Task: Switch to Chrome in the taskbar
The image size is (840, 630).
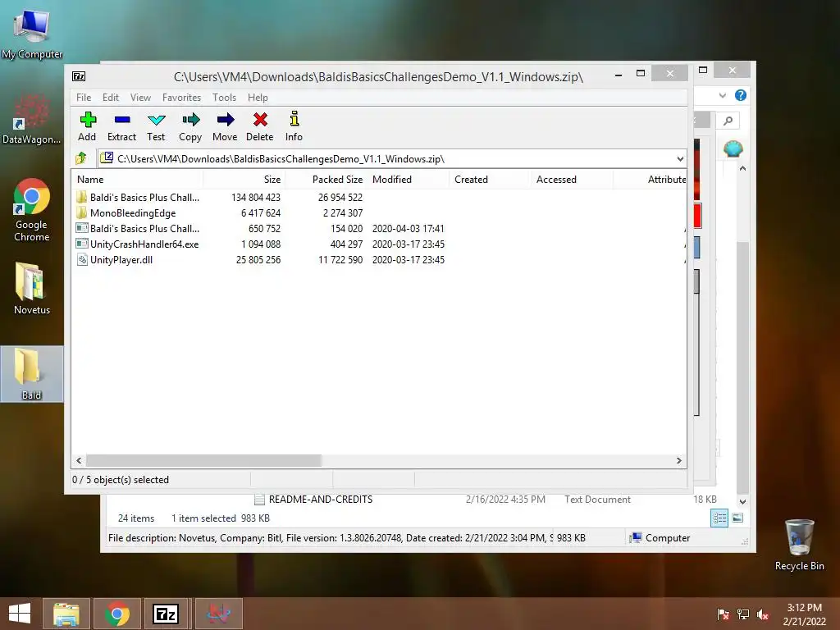Action: click(117, 614)
